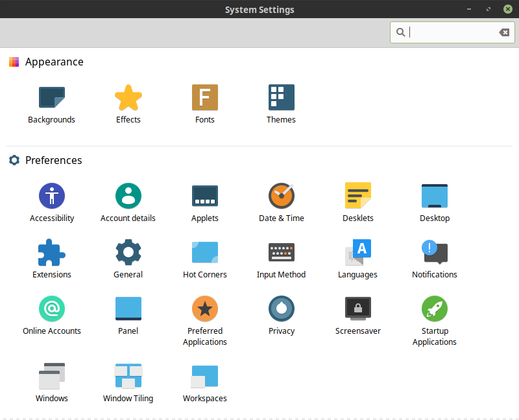This screenshot has height=420, width=519.
Task: Open the Languages settings
Action: (358, 252)
